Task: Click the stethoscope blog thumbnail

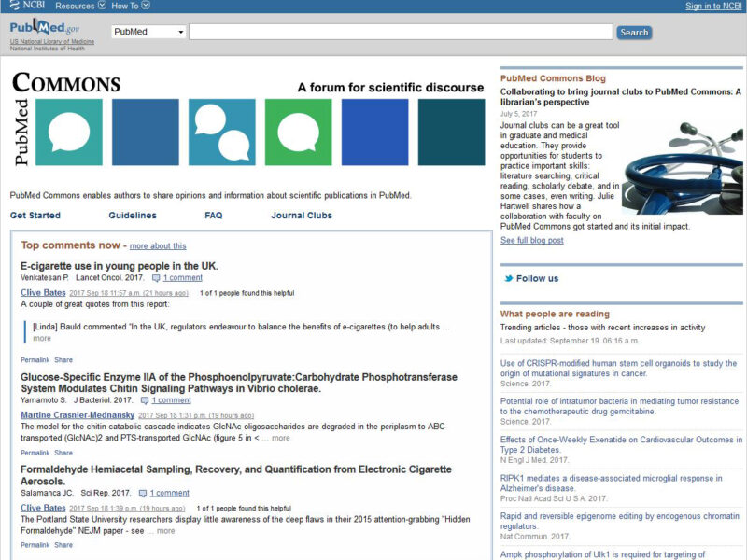Action: (683, 168)
